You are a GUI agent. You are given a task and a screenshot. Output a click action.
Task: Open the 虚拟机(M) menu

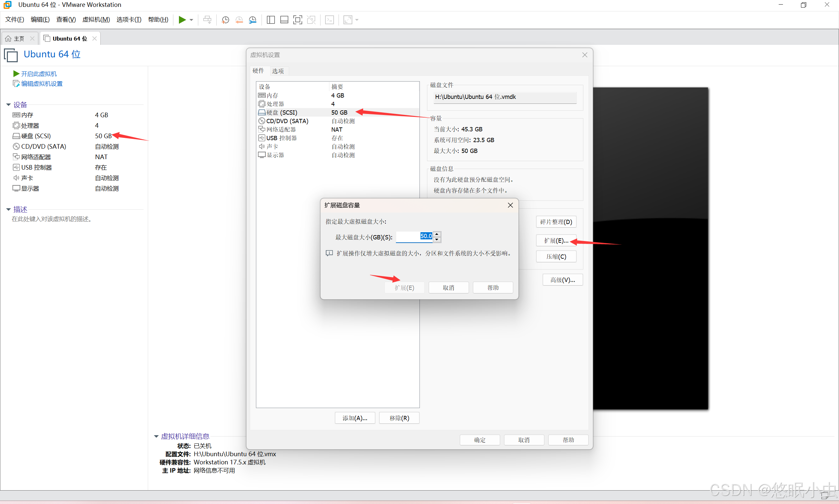coord(96,20)
